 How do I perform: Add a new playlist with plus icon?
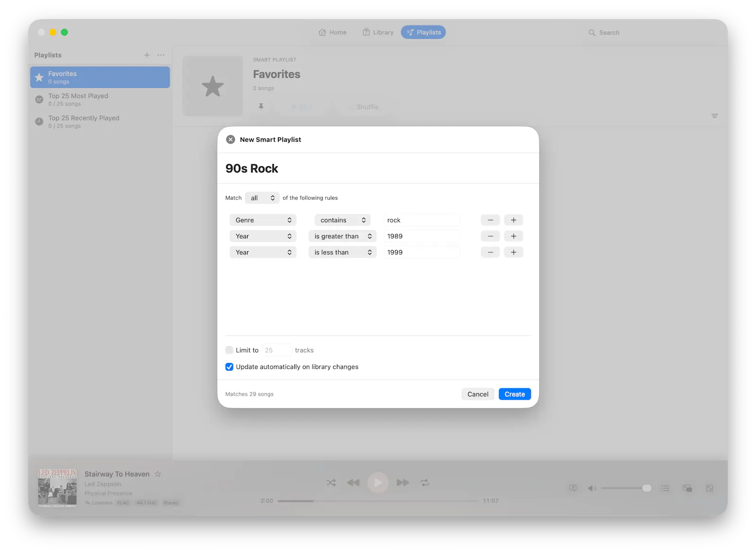coord(147,55)
